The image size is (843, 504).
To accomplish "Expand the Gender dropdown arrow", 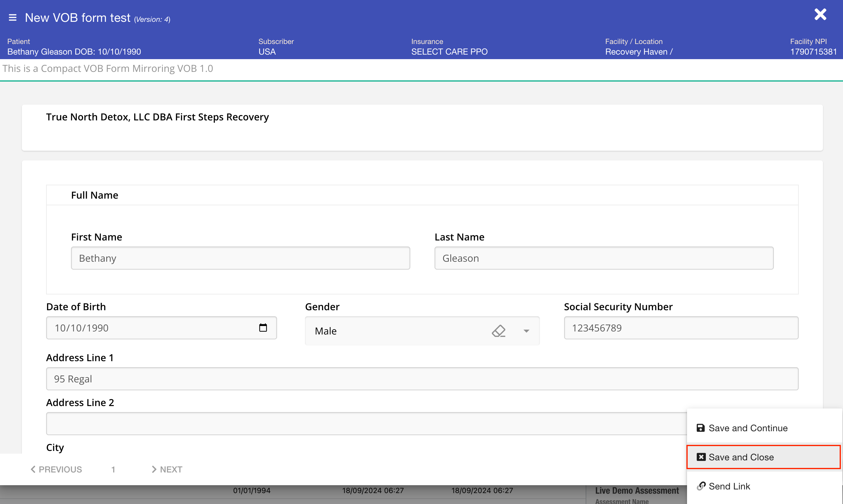I will tap(526, 331).
